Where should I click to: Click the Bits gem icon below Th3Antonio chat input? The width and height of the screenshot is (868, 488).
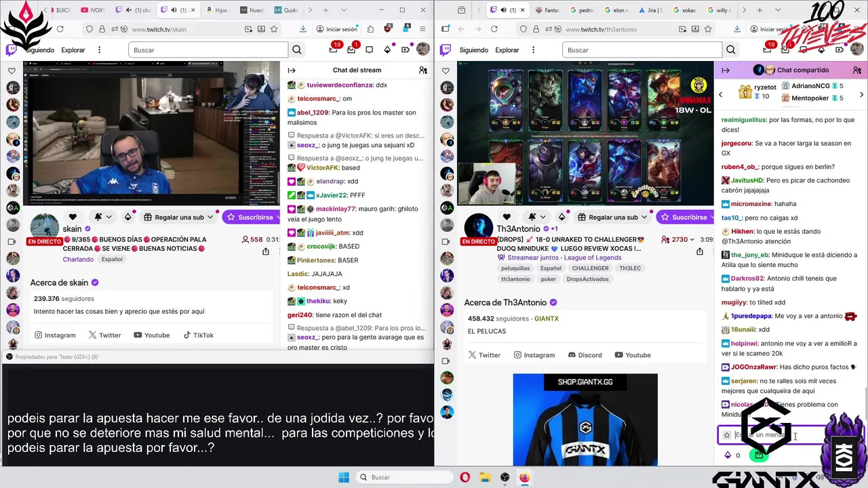(x=728, y=455)
